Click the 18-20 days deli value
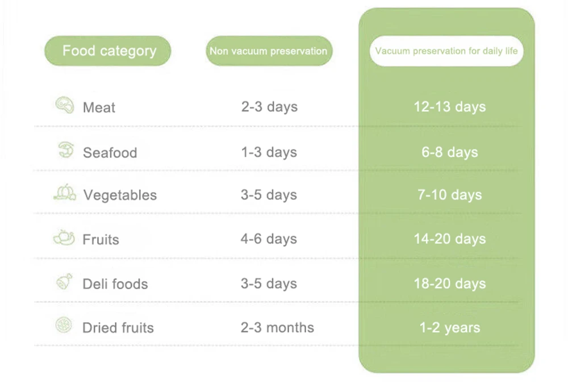Screen dimensions: 568x392 click(449, 283)
